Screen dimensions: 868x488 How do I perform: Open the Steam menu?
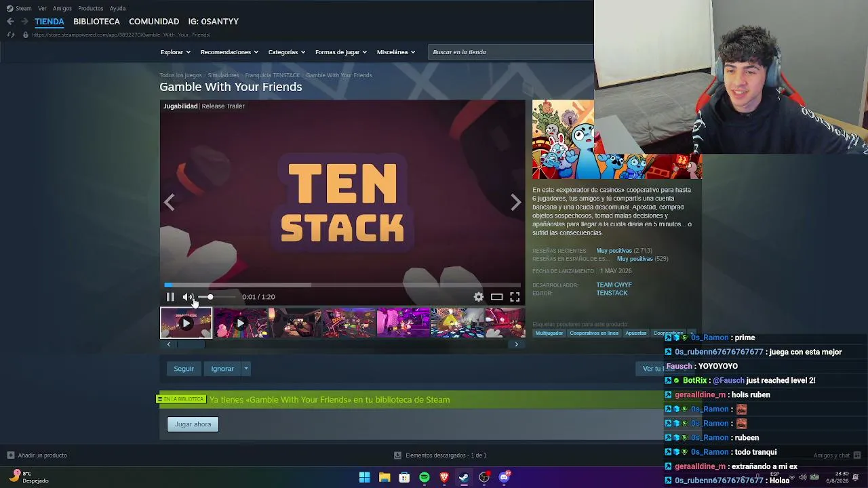(x=19, y=8)
